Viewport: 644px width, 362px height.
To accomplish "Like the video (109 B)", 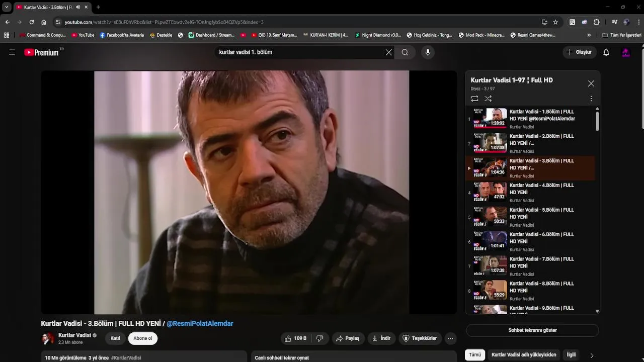I will pos(295,338).
